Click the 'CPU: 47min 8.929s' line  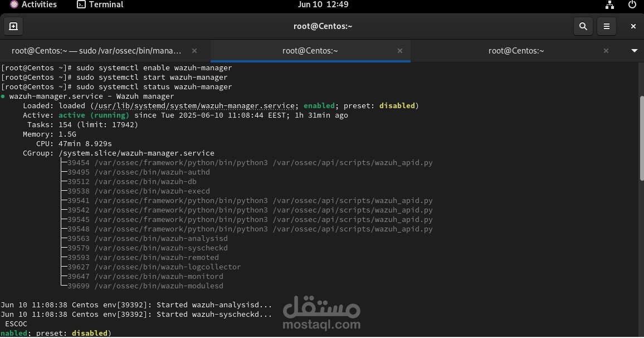(74, 143)
